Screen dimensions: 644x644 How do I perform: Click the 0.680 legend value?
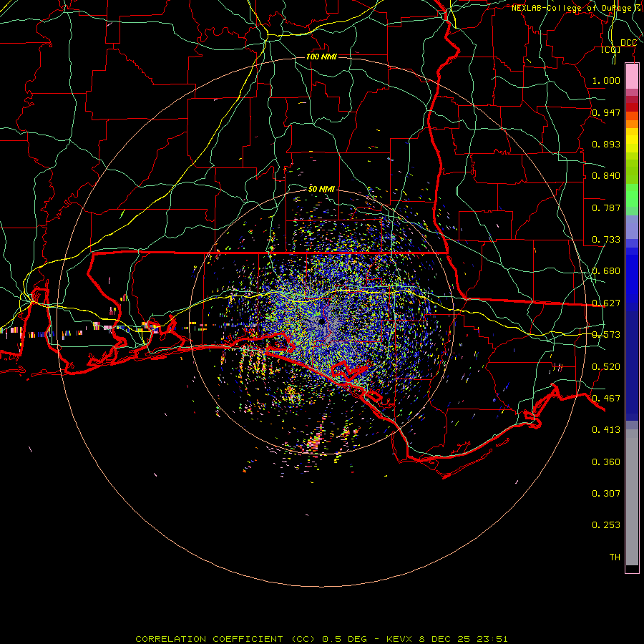[606, 271]
